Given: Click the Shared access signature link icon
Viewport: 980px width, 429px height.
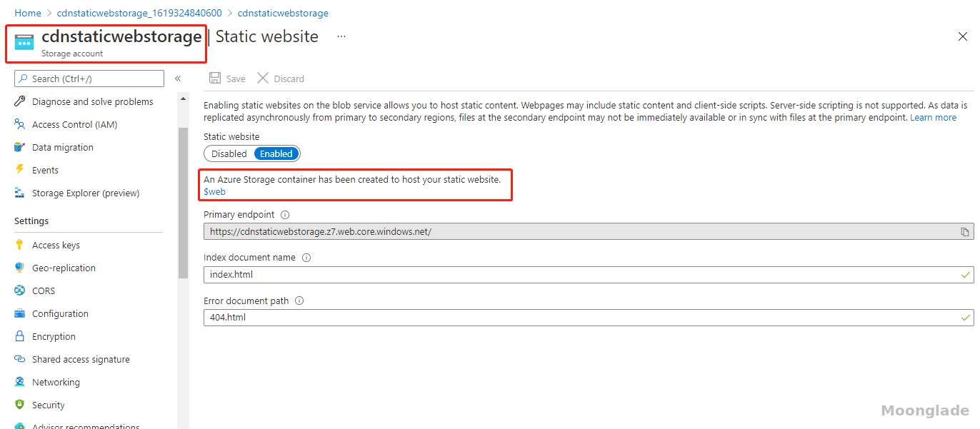Looking at the screenshot, I should coord(20,359).
